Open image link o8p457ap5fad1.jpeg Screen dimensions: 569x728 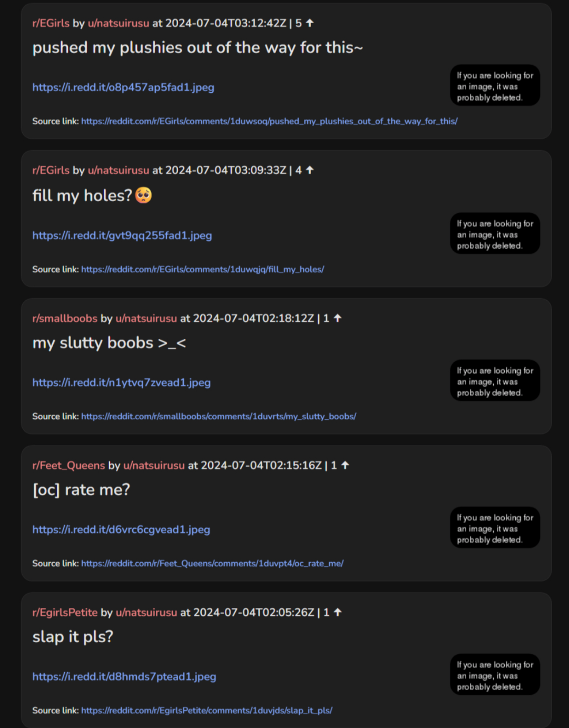coord(123,87)
